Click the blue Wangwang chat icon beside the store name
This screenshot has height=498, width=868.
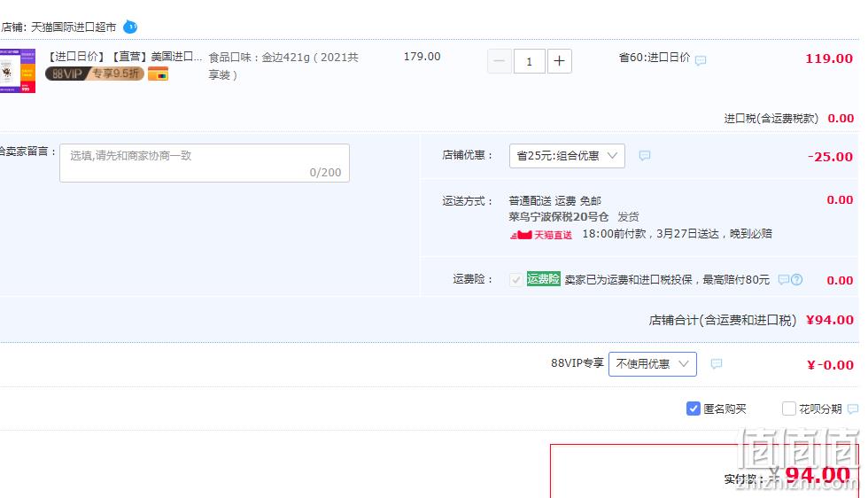[130, 27]
